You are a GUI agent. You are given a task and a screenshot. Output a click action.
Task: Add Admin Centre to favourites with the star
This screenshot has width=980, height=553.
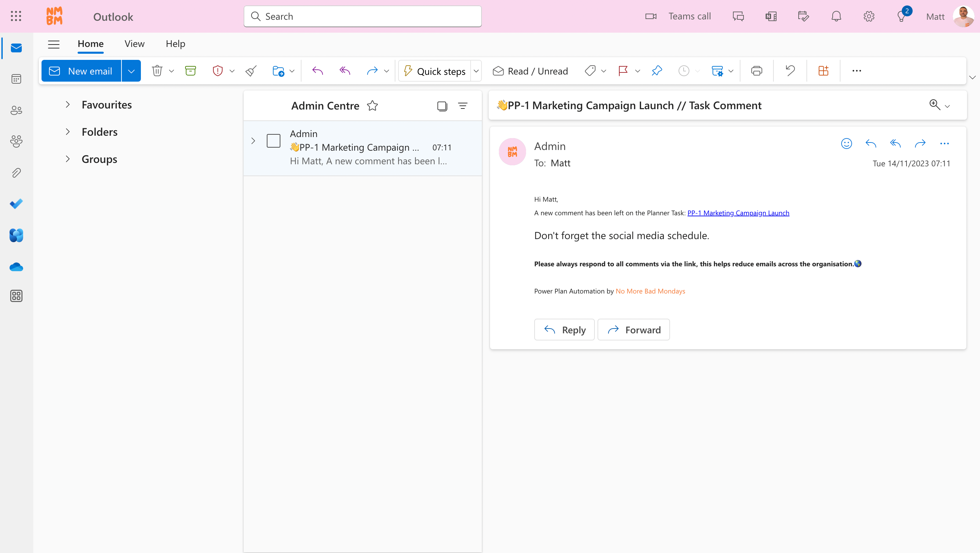pyautogui.click(x=372, y=106)
